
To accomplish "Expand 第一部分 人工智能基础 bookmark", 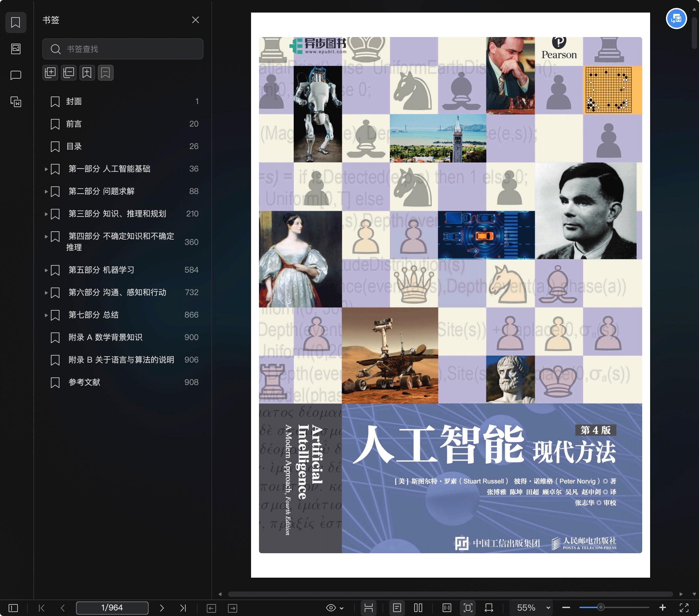I will pos(46,169).
